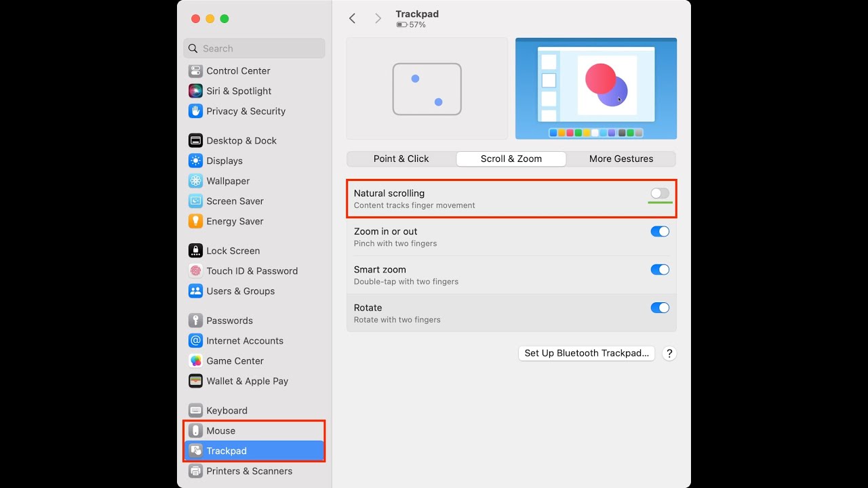
Task: Click the sidebar Search field
Action: pos(254,48)
